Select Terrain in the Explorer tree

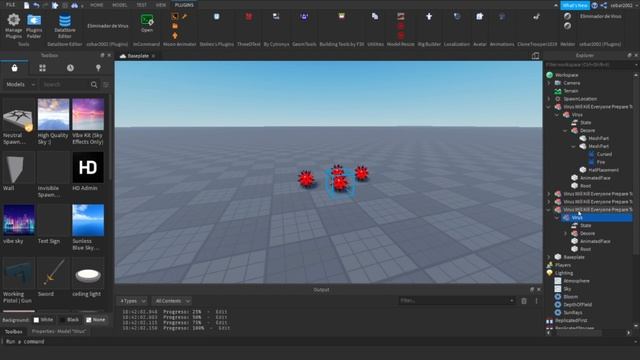(x=571, y=91)
